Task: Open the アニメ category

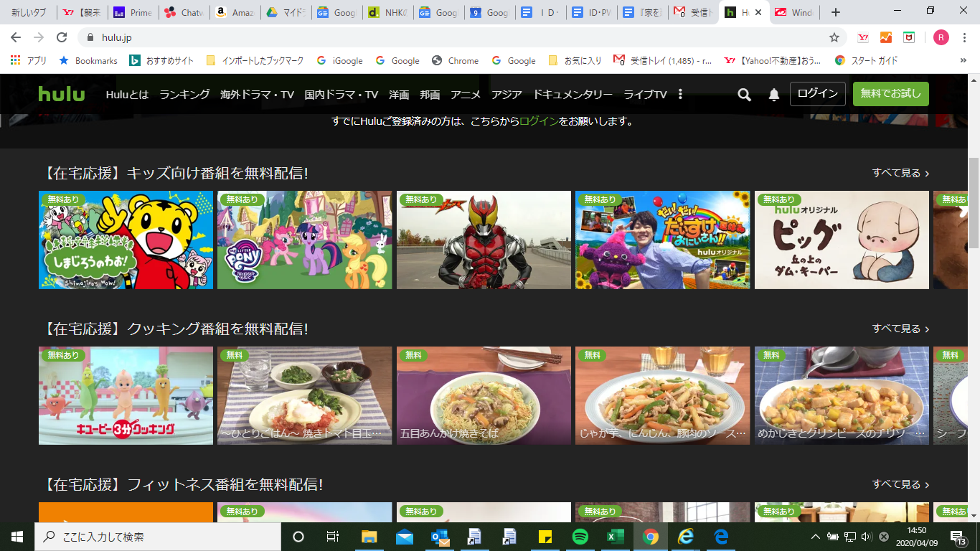Action: pyautogui.click(x=466, y=94)
